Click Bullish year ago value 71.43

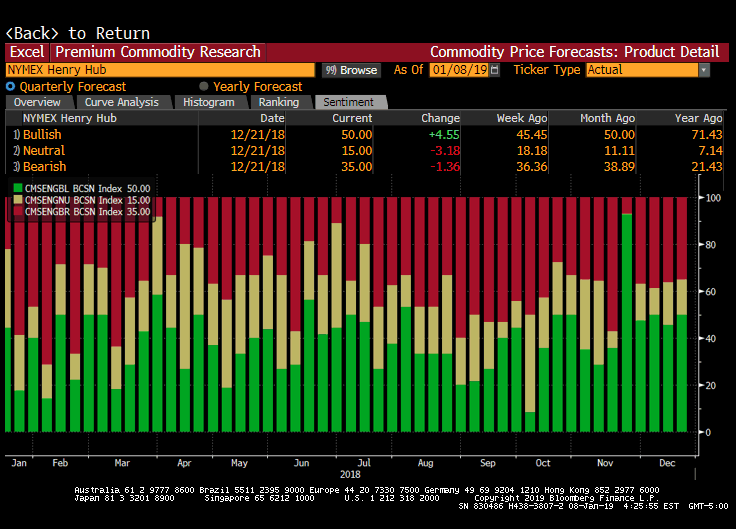(x=707, y=135)
